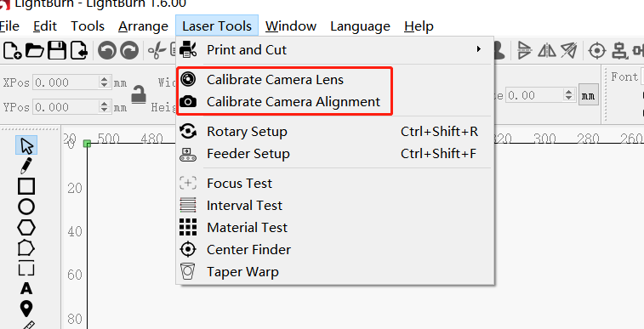Select the Calibrate Camera Lens entry
The image size is (644, 329).
click(334, 79)
